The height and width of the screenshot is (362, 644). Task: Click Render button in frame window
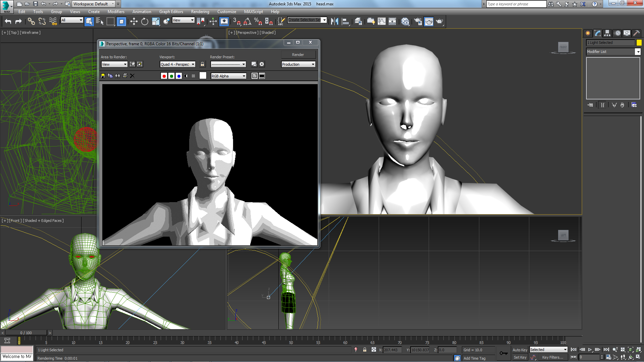(298, 55)
